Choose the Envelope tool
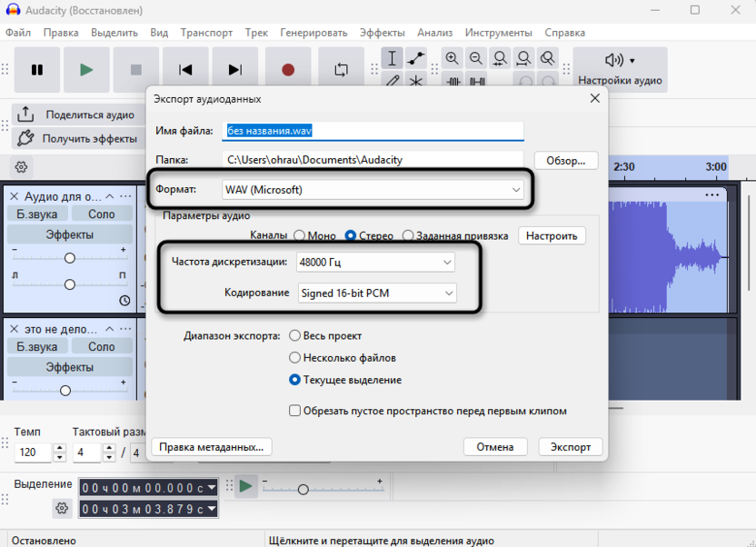This screenshot has height=547, width=756. tap(416, 58)
